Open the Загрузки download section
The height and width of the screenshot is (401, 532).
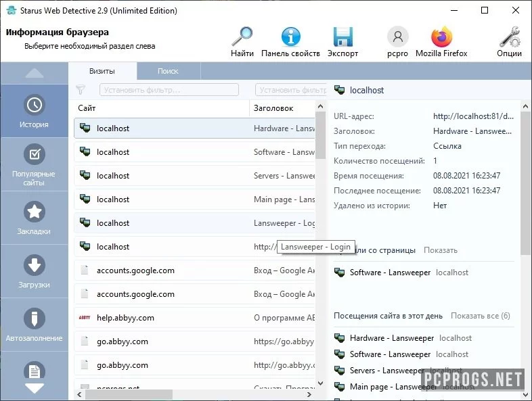click(x=34, y=271)
